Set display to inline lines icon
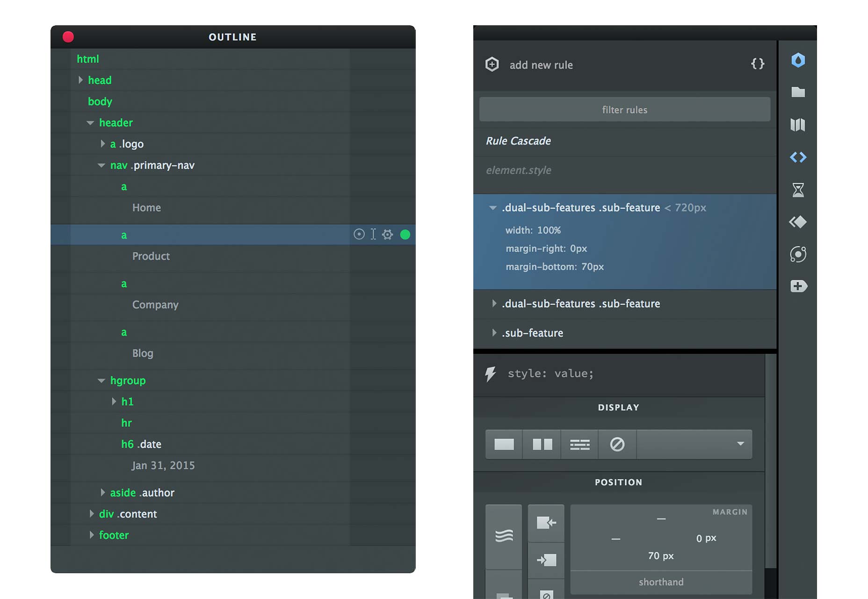This screenshot has height=599, width=868. coord(579,444)
